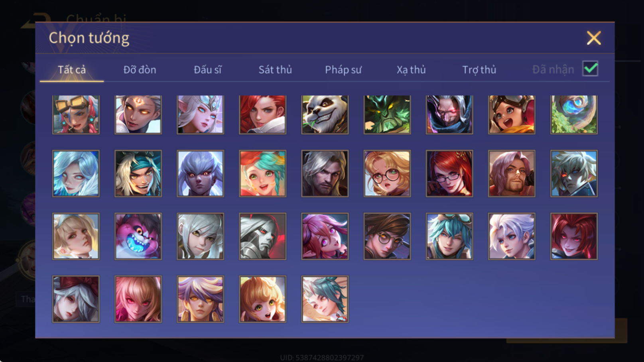
Task: Show the Xạ thủ hero list
Action: (x=411, y=70)
